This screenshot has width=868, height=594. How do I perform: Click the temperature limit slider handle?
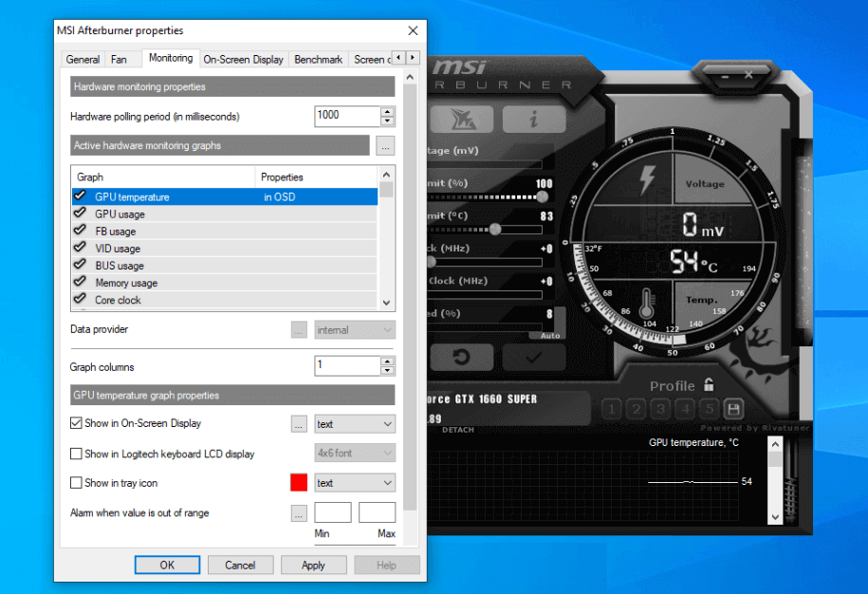(x=495, y=229)
